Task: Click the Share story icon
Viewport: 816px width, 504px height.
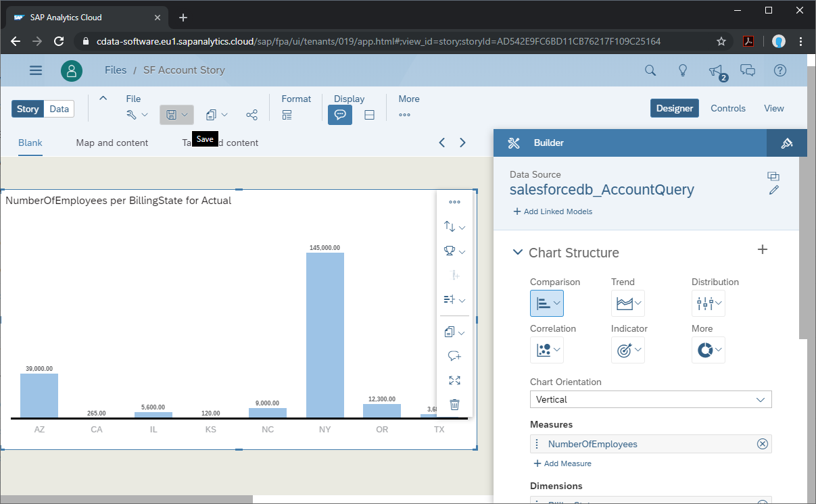Action: coord(251,115)
